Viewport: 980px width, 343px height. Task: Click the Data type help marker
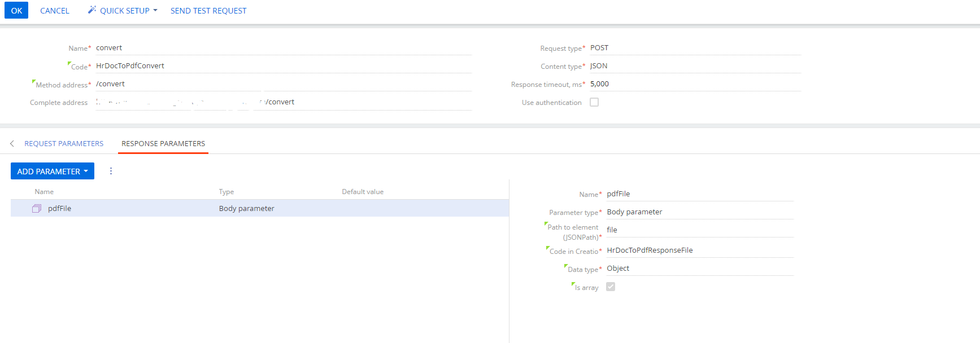(x=566, y=266)
